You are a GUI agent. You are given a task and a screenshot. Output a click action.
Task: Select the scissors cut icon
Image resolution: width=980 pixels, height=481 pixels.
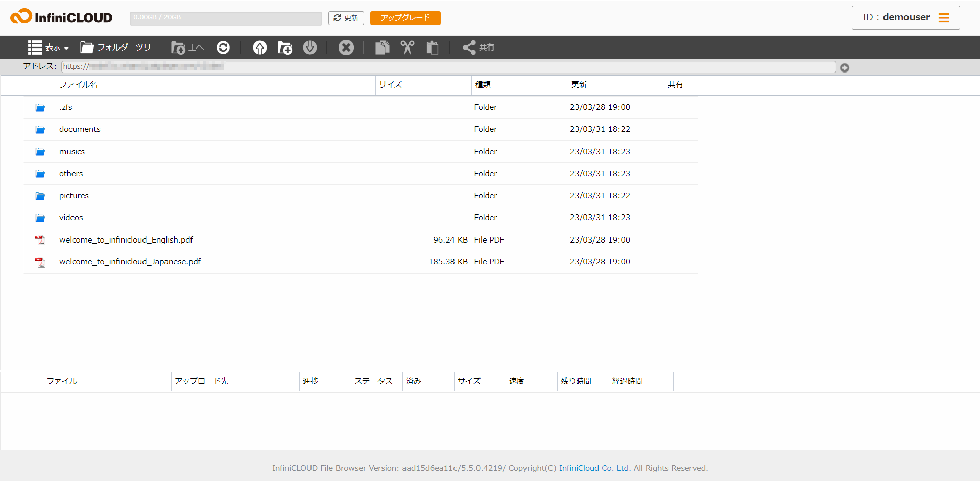tap(407, 47)
